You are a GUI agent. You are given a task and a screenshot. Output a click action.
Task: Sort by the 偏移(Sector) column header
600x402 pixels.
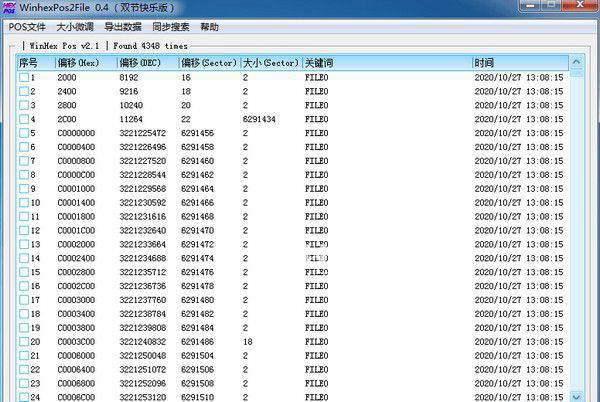pos(210,63)
